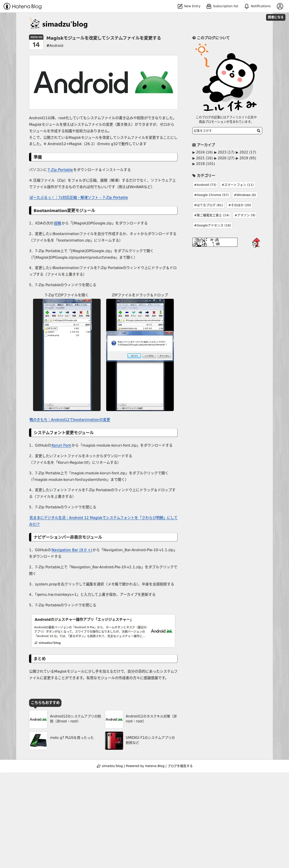This screenshot has width=289, height=868.
Task: Open 鴨のきもち bootanimation link
Action: 70,420
